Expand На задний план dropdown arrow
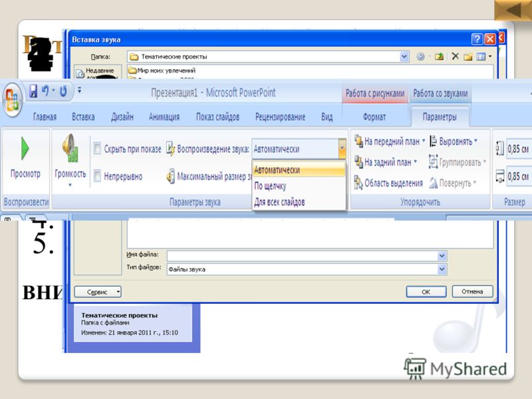Viewport: 532px width, 399px height. (415, 162)
